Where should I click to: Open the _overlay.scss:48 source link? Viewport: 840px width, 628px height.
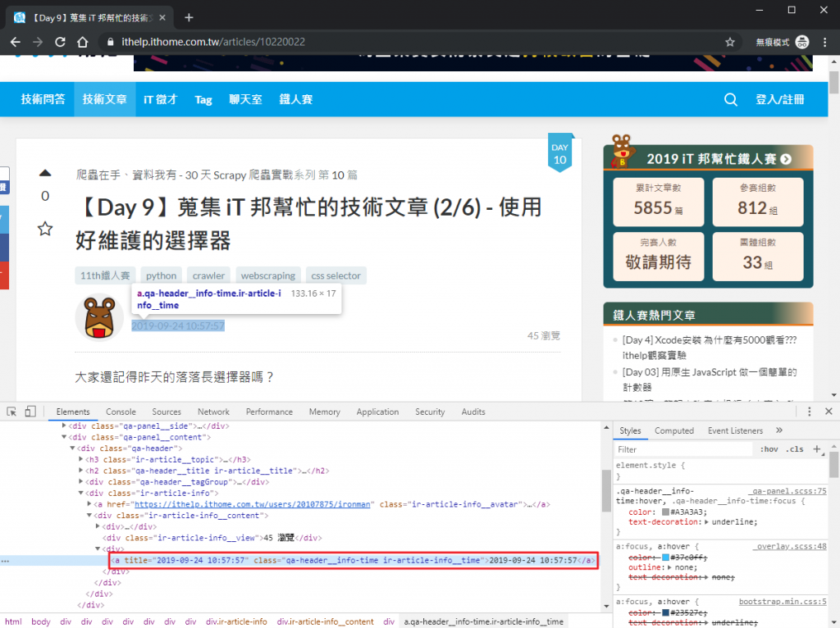(789, 547)
